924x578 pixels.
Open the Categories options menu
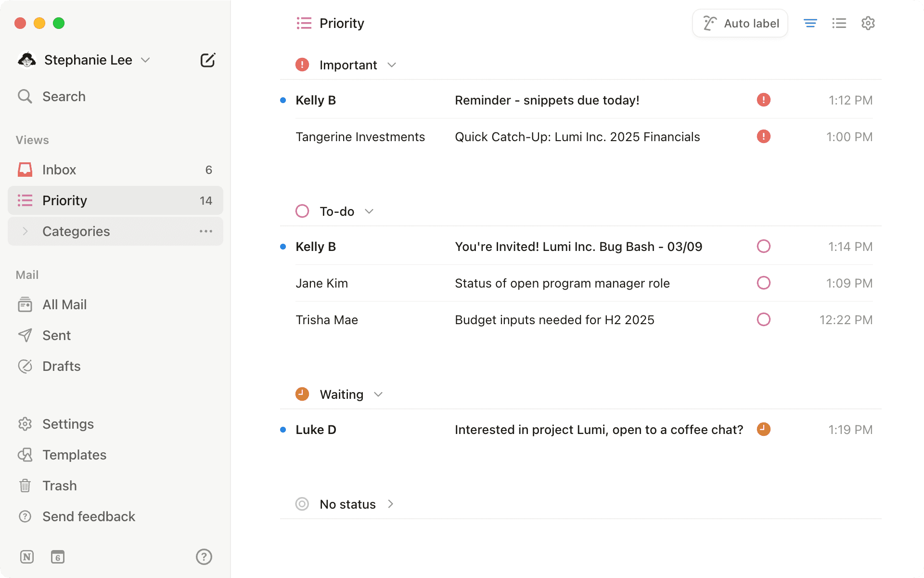pos(206,231)
